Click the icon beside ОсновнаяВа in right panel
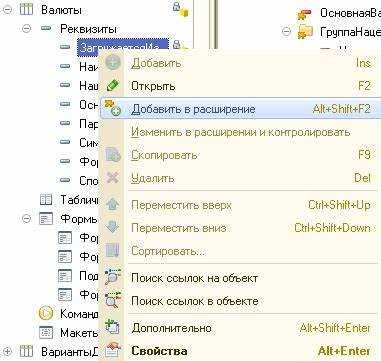This screenshot has width=381, height=361. 304,13
